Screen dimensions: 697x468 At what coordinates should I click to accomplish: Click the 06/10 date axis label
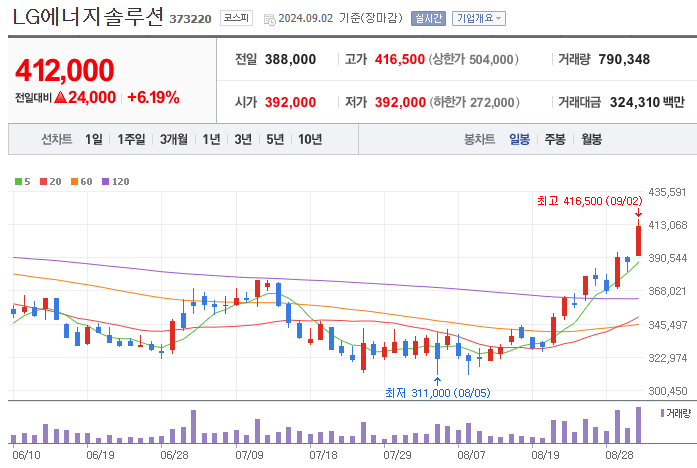point(26,455)
